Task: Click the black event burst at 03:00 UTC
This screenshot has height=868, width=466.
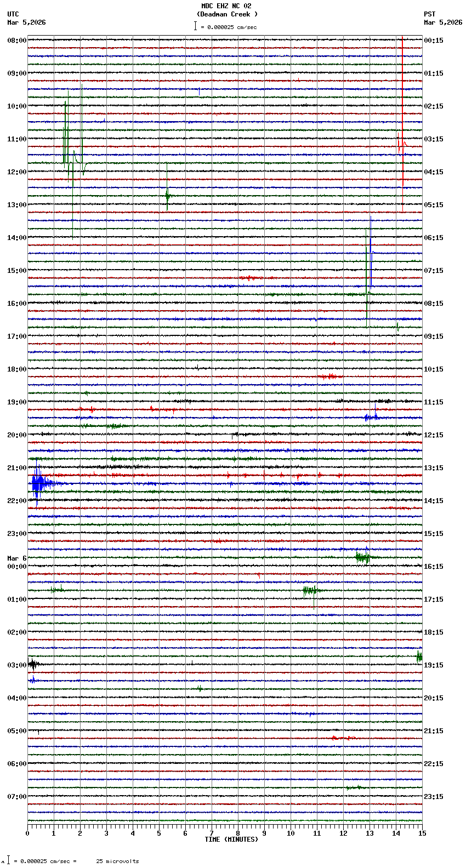Action: [x=33, y=664]
